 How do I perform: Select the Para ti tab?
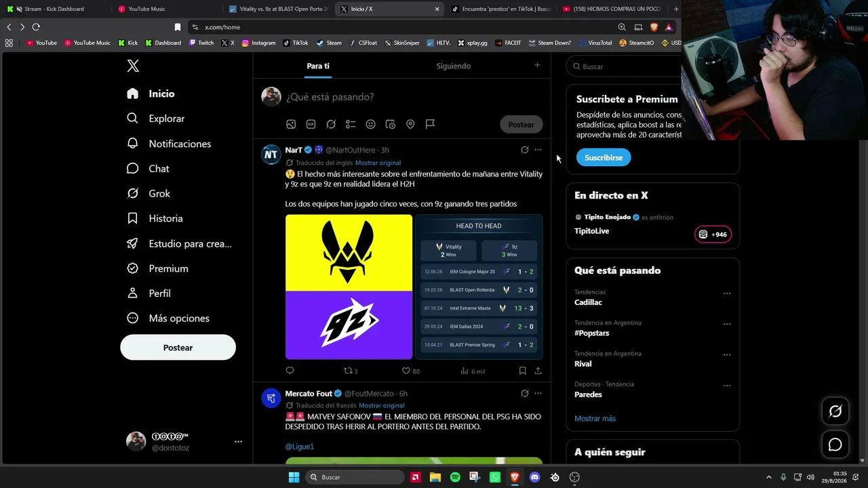click(318, 66)
